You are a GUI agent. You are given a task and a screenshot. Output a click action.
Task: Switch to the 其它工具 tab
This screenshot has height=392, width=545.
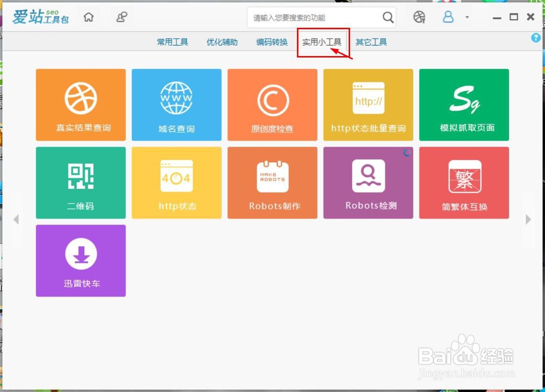(371, 41)
